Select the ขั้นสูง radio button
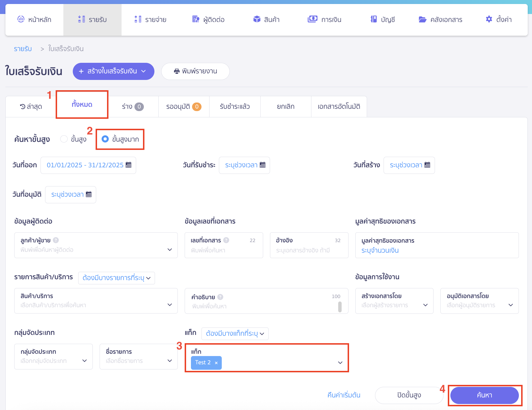Screen dimensions: 532x410 [x=64, y=139]
